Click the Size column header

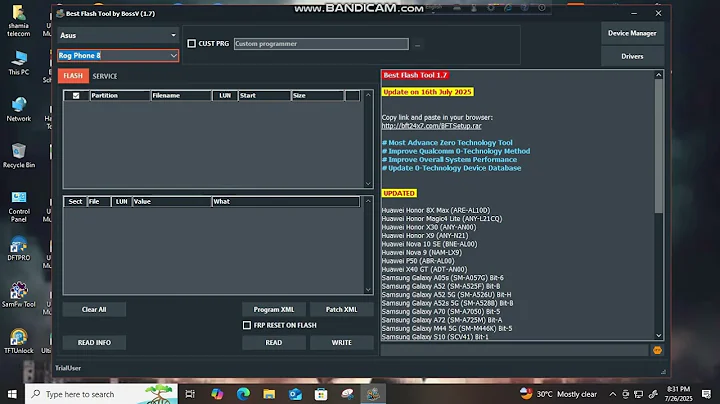pyautogui.click(x=317, y=95)
